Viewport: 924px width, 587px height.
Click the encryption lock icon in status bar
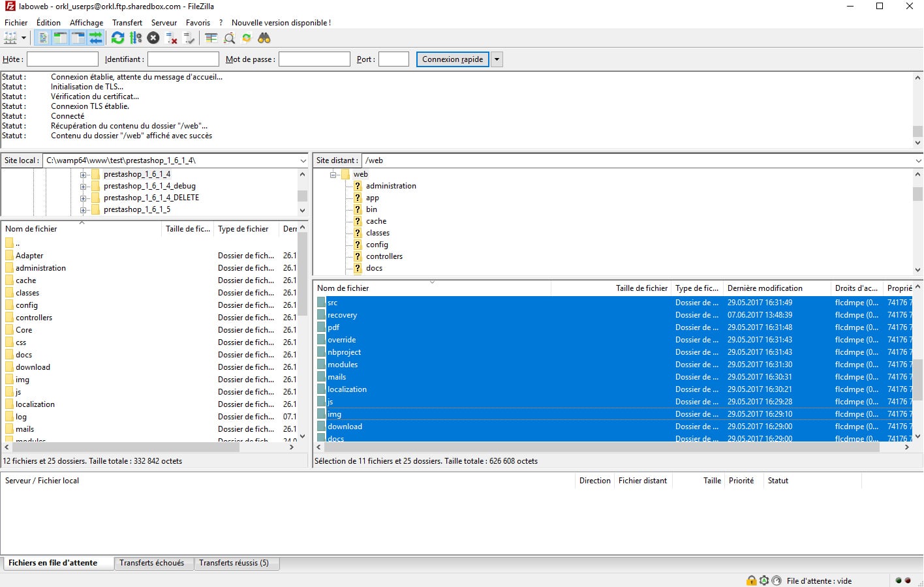[x=752, y=580]
